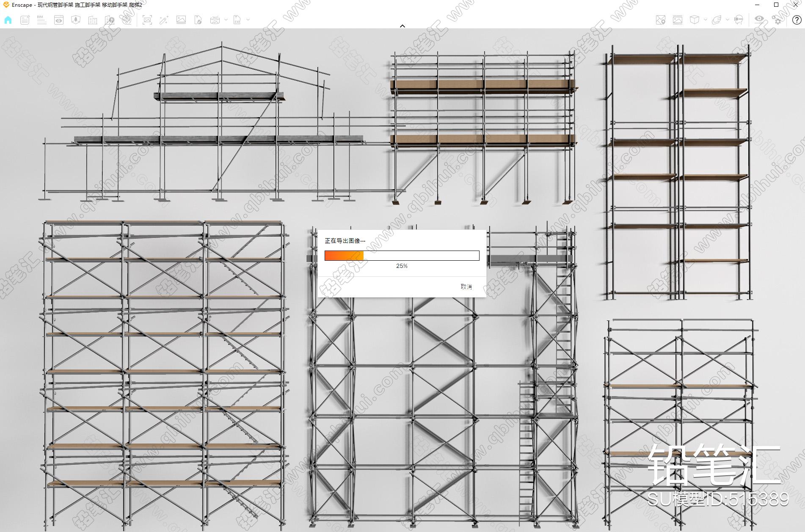
Task: Click the file export with checkmark icon
Action: [198, 20]
